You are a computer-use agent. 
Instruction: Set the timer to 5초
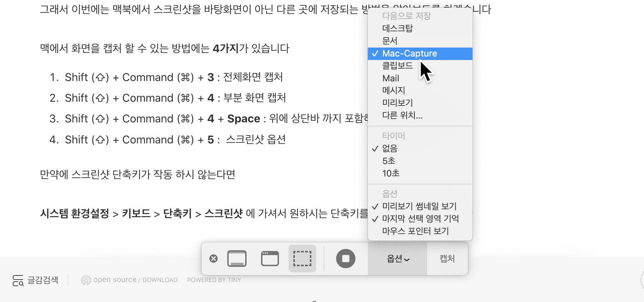point(420,161)
